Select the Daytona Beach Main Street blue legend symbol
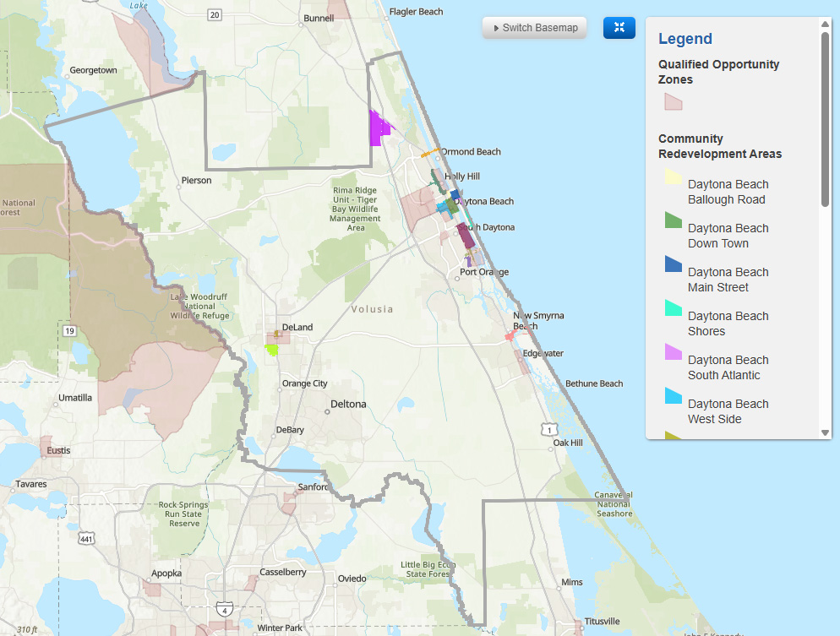This screenshot has width=840, height=636. pos(673,264)
